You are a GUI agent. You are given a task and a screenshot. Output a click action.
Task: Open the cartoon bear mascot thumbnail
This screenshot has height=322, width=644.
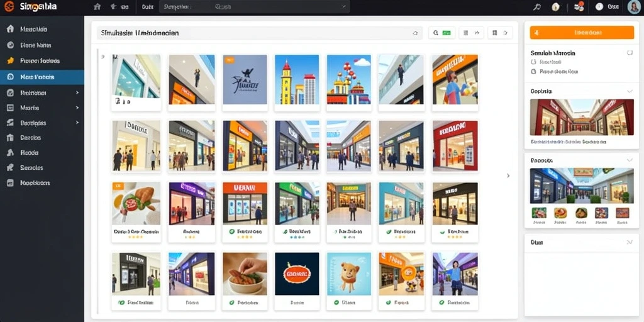(x=348, y=274)
